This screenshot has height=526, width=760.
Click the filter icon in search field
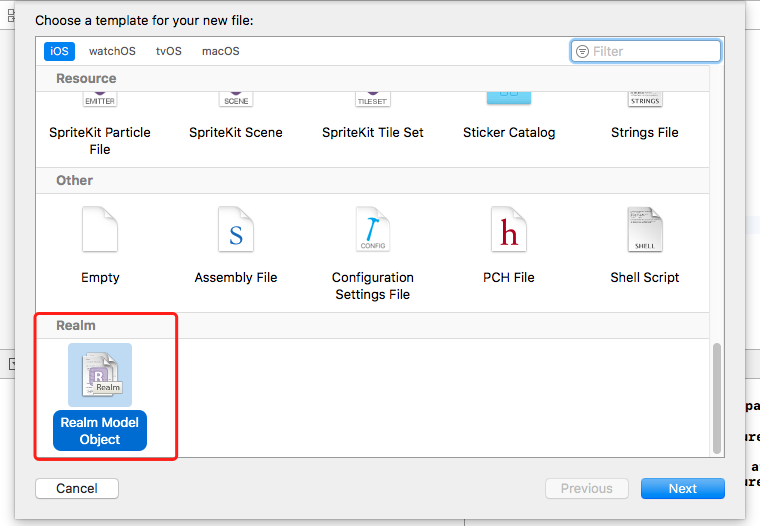click(582, 51)
